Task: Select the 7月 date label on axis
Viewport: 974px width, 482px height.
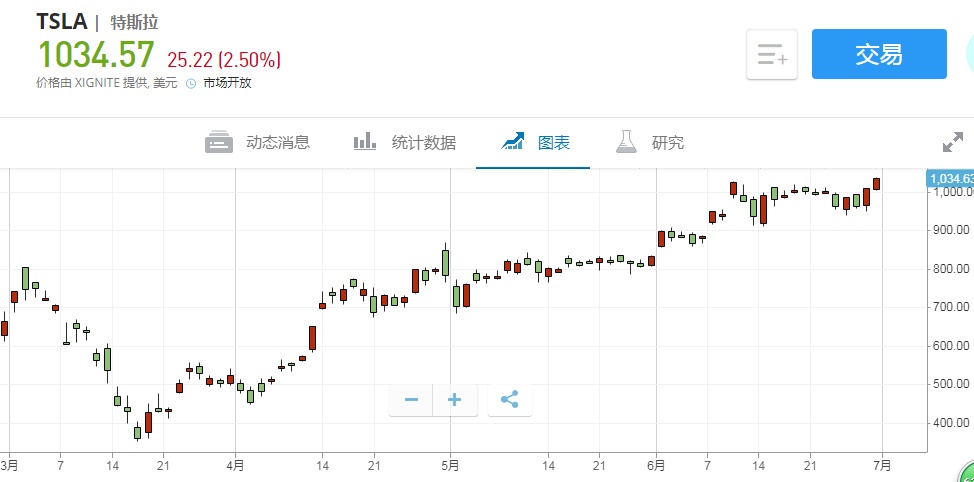Action: click(x=882, y=465)
